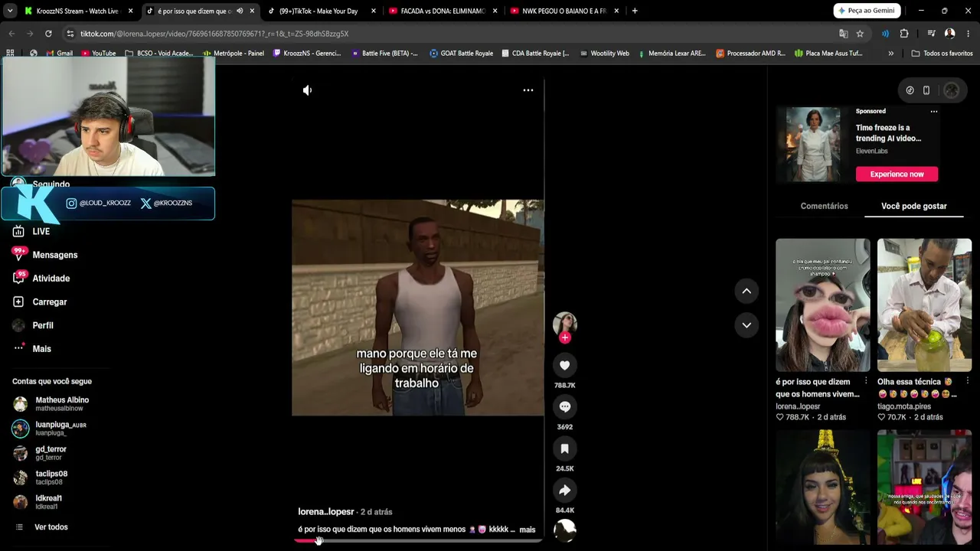Go to the previous video with the up chevron

[746, 291]
